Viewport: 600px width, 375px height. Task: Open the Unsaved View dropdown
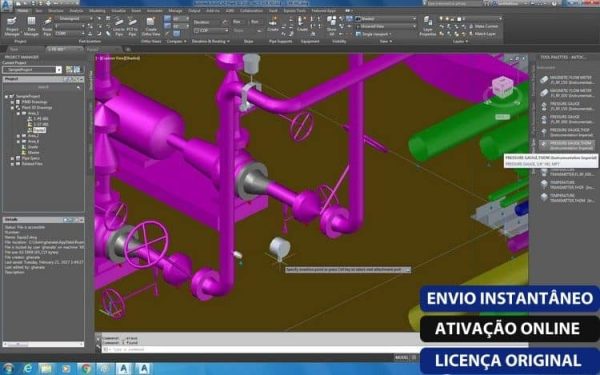click(x=385, y=26)
